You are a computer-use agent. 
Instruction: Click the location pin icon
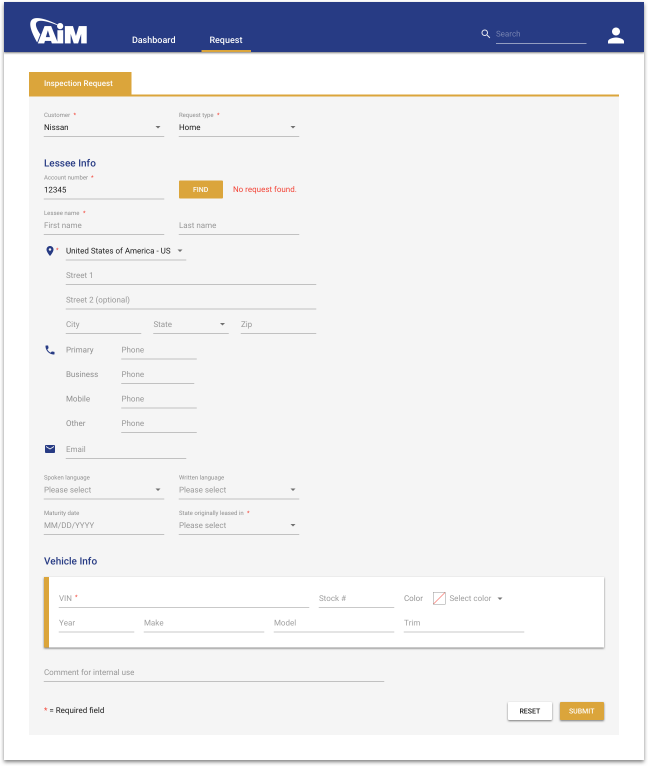click(x=50, y=251)
